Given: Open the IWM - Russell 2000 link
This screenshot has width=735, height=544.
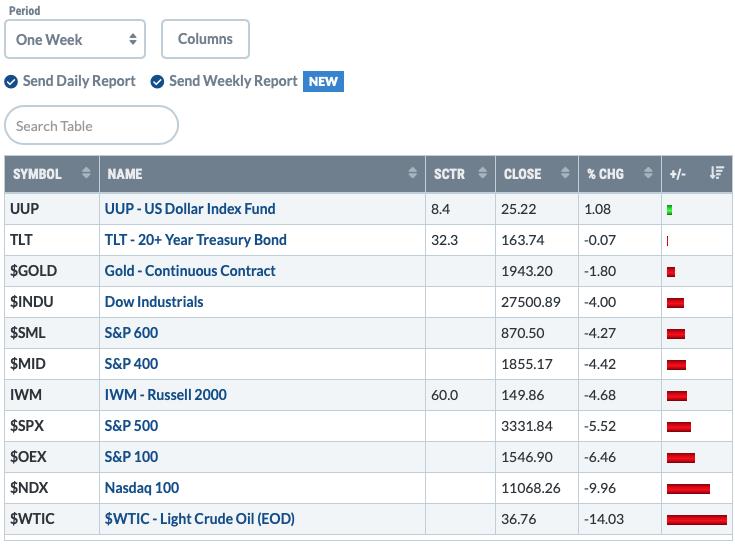Looking at the screenshot, I should [x=165, y=395].
